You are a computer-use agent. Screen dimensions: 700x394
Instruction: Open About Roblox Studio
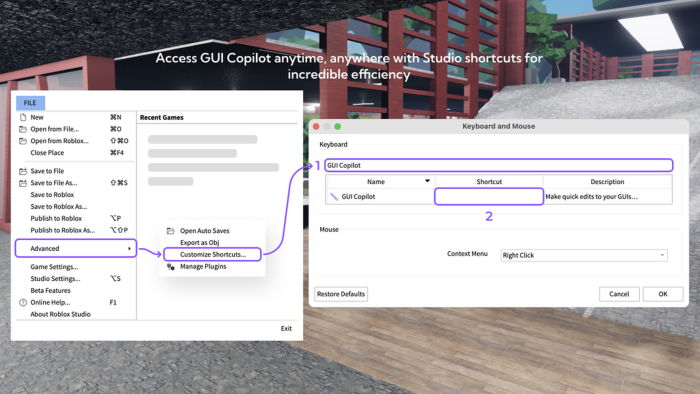click(60, 314)
